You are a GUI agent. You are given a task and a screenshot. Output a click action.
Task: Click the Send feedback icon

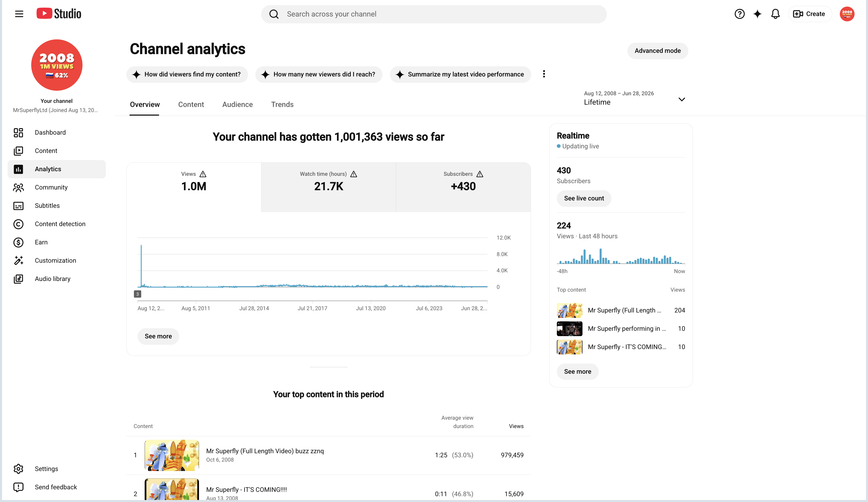(18, 487)
